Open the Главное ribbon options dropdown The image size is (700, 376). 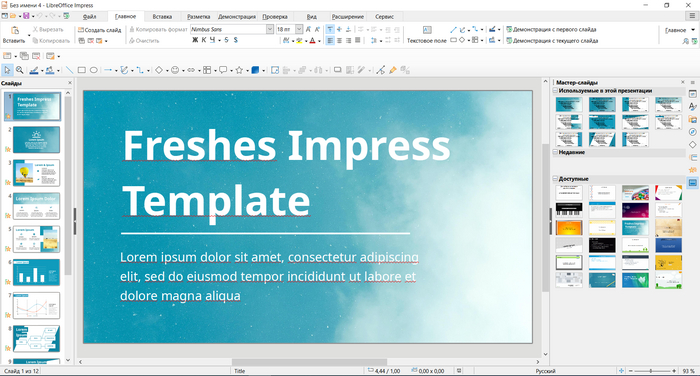coord(693,30)
